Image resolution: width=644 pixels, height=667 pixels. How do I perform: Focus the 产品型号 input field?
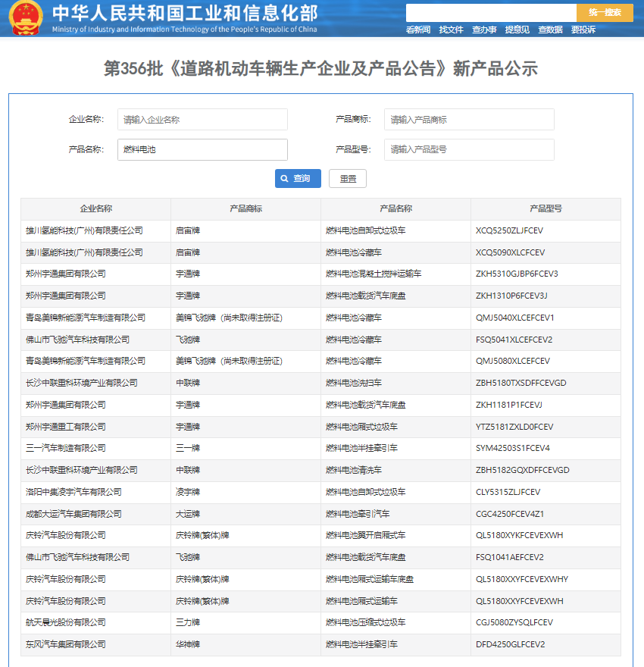click(x=469, y=149)
